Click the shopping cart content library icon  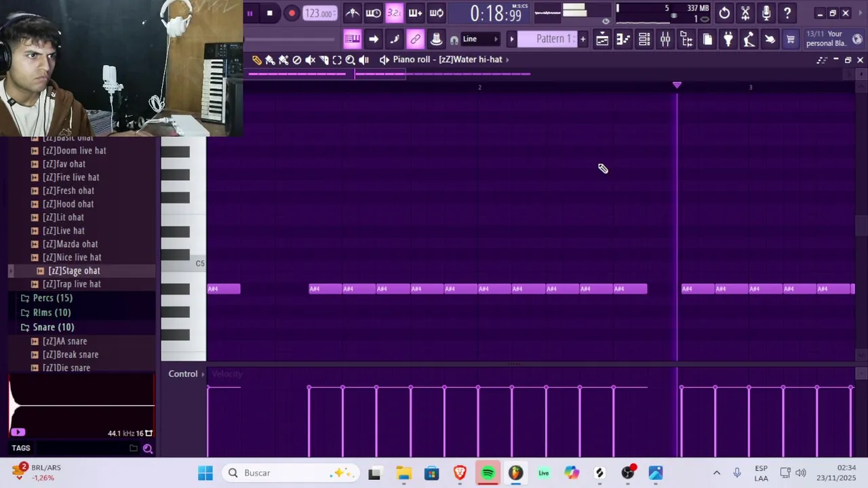[x=791, y=39]
